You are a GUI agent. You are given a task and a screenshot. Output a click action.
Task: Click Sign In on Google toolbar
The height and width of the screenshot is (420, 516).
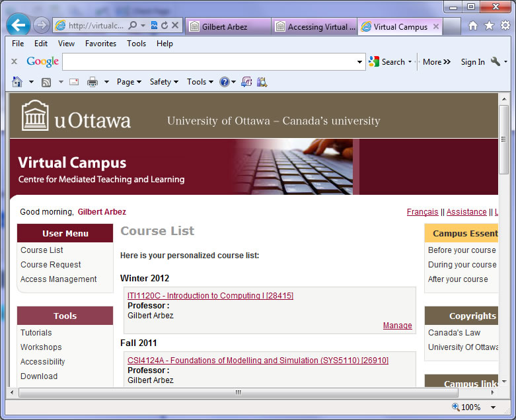click(x=472, y=62)
